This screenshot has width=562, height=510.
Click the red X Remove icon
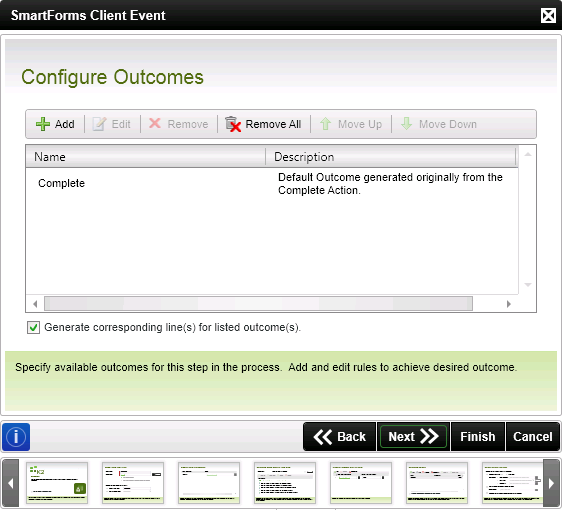click(155, 123)
